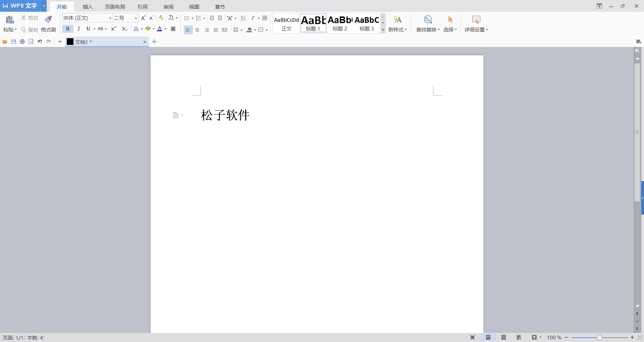Toggle Bold formatting button
This screenshot has width=644, height=342.
click(x=68, y=29)
